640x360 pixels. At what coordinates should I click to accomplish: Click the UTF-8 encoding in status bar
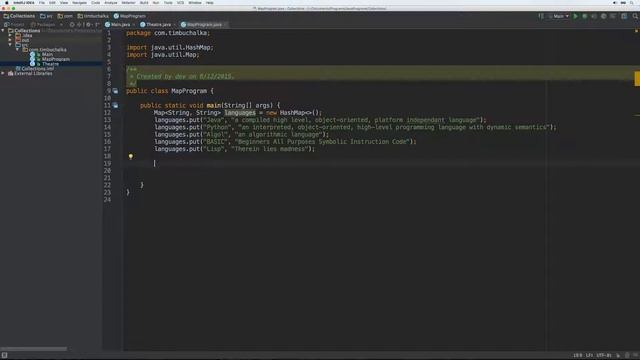coord(604,355)
